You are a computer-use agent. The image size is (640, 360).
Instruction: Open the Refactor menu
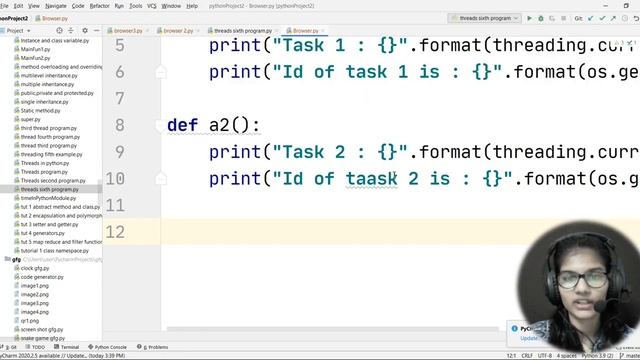[100, 6]
